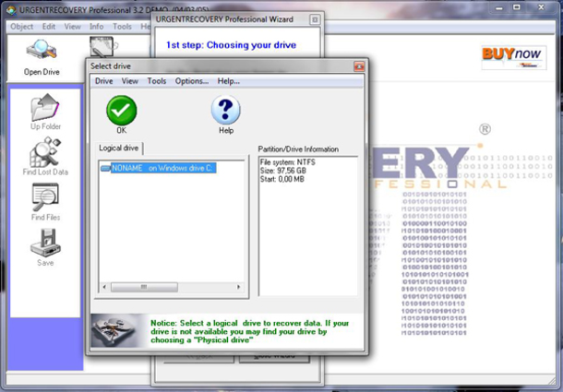
Task: Open the Edit menu in main window
Action: [x=49, y=27]
